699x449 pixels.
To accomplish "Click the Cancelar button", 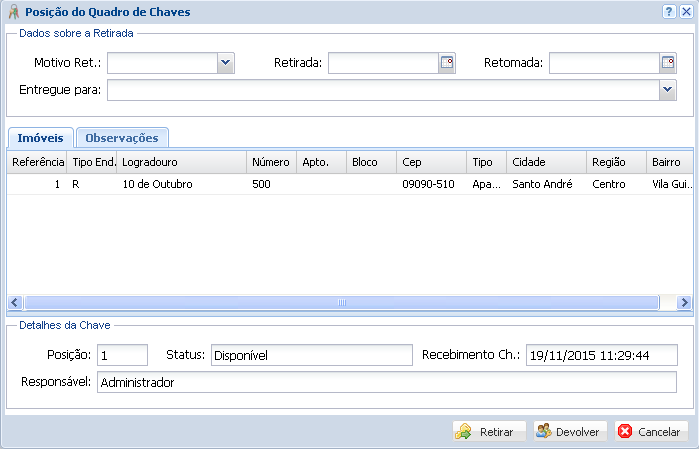I will point(651,432).
